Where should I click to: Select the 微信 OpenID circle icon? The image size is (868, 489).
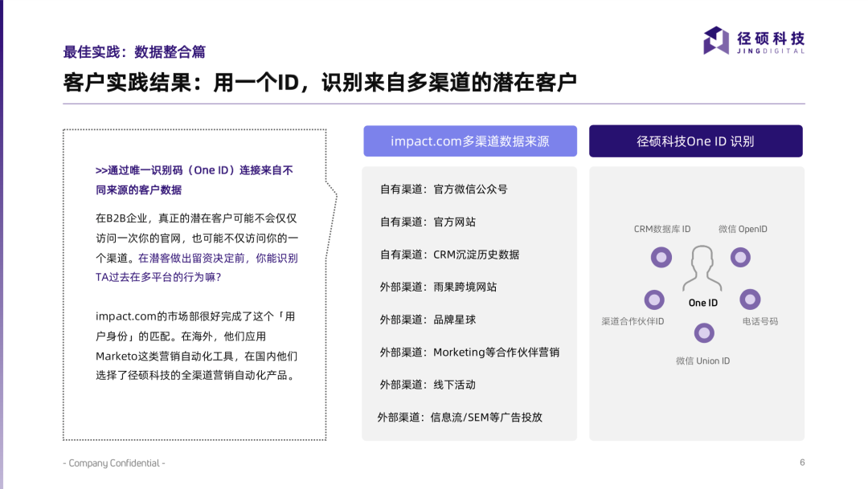point(739,257)
